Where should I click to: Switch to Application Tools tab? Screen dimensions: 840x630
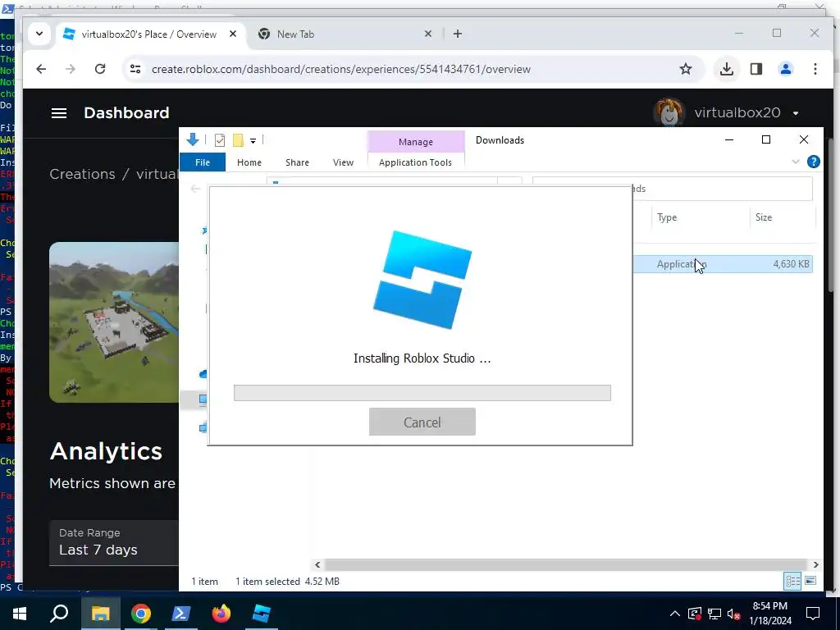415,162
